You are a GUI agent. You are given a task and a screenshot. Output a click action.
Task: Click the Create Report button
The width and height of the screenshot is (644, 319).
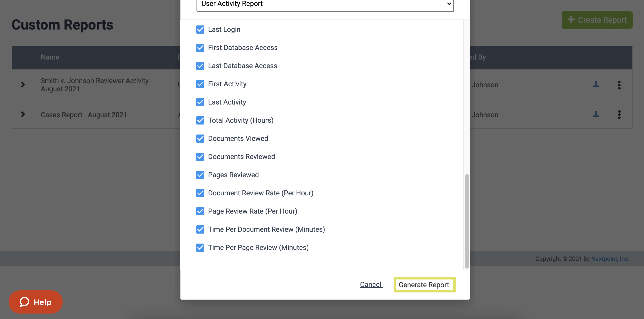tap(597, 20)
